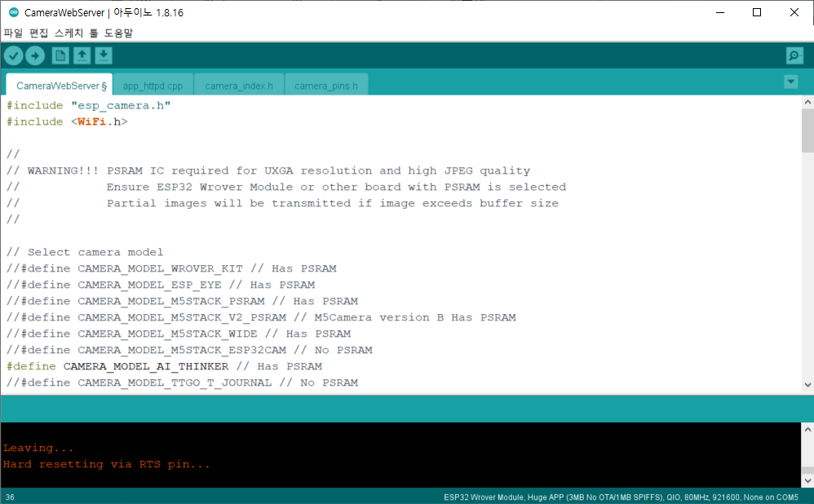Open the 도움말 menu
Viewport: 814px width, 504px height.
(118, 33)
